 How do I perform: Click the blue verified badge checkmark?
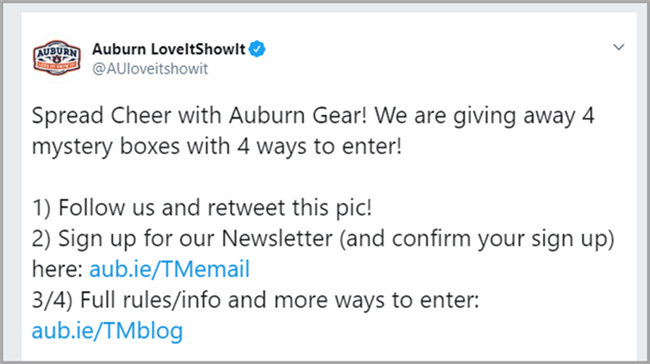point(257,49)
